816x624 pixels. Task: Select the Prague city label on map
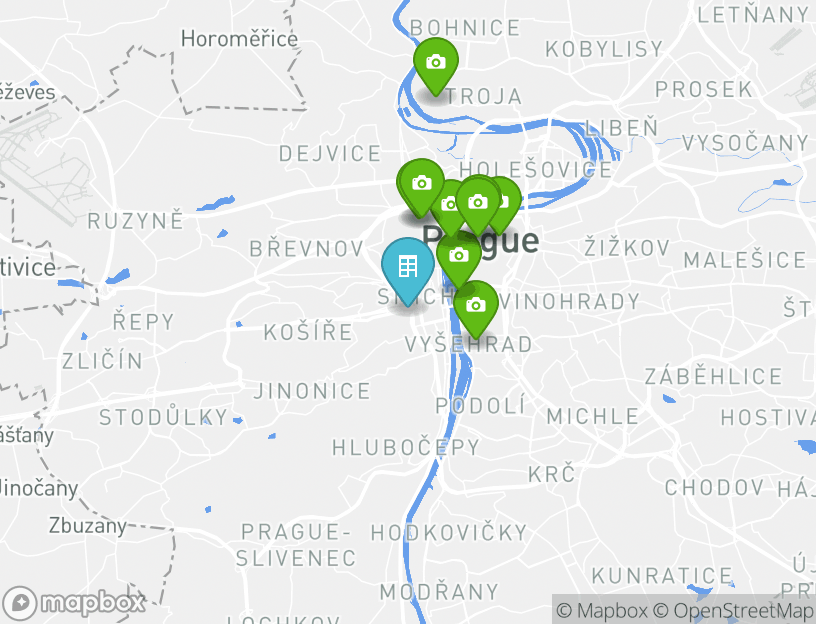[480, 241]
